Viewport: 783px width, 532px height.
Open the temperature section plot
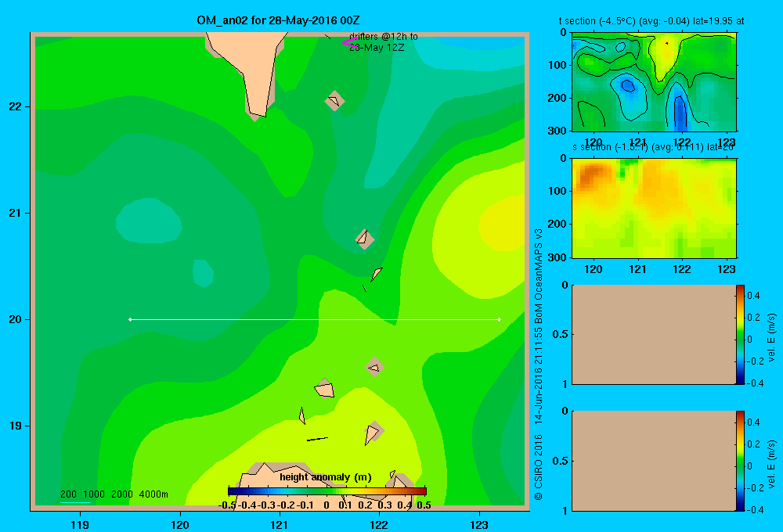point(654,81)
